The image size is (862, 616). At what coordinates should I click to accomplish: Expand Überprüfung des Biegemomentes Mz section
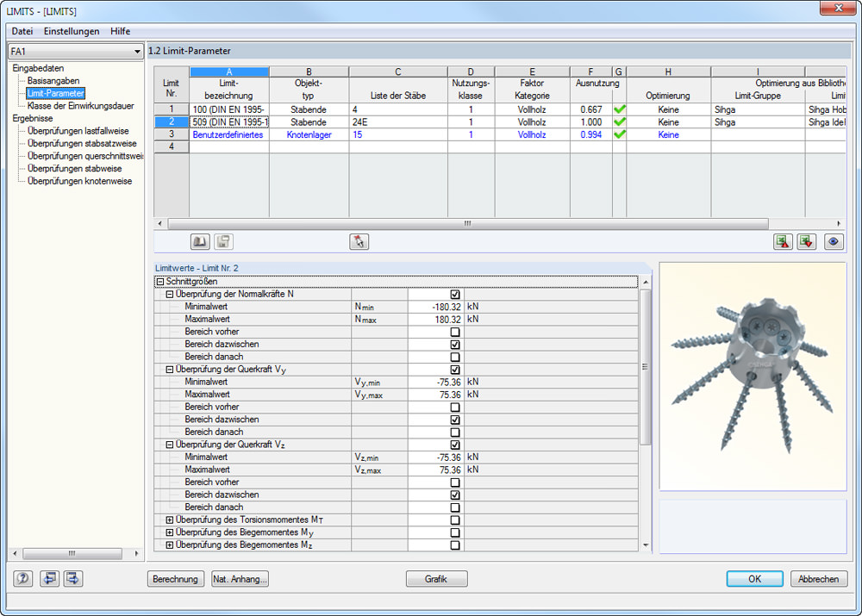[170, 545]
